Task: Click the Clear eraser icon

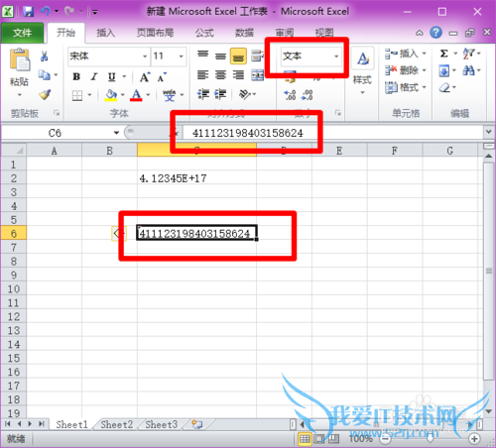Action: point(445,87)
